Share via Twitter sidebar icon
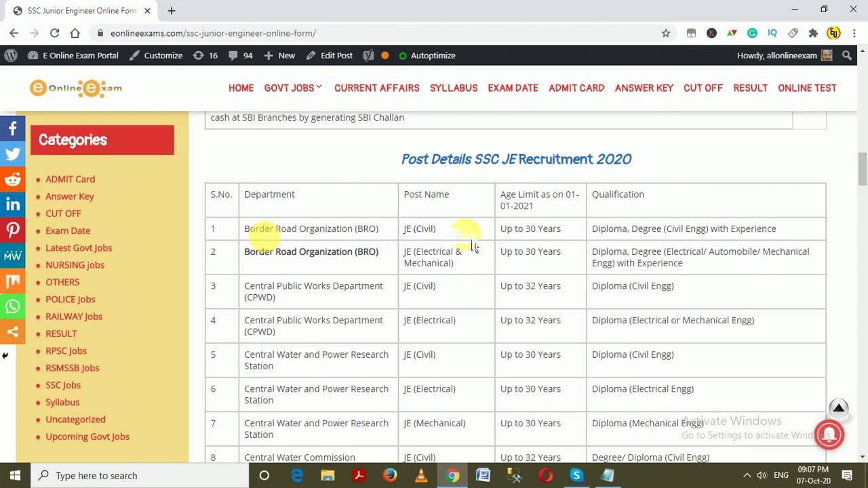This screenshot has height=488, width=868. (12, 154)
